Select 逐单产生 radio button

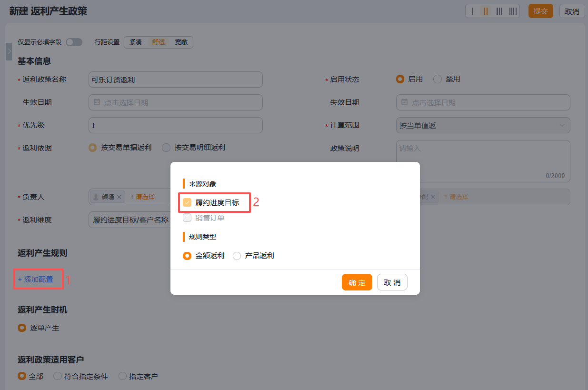coord(21,328)
